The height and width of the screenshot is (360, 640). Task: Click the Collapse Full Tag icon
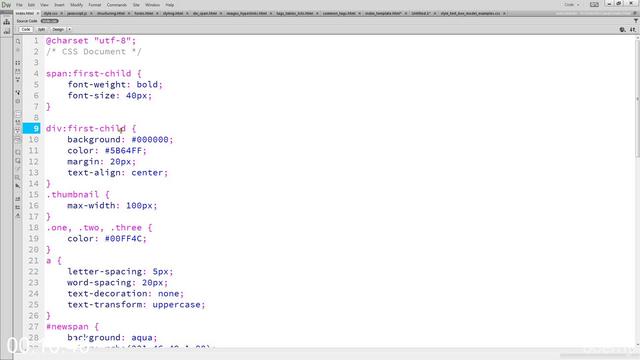click(x=18, y=62)
